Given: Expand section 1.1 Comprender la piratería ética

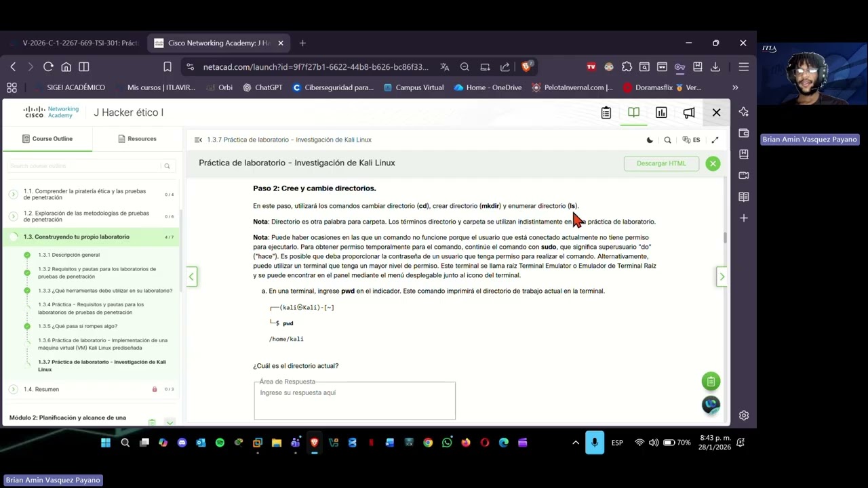Looking at the screenshot, I should point(13,195).
